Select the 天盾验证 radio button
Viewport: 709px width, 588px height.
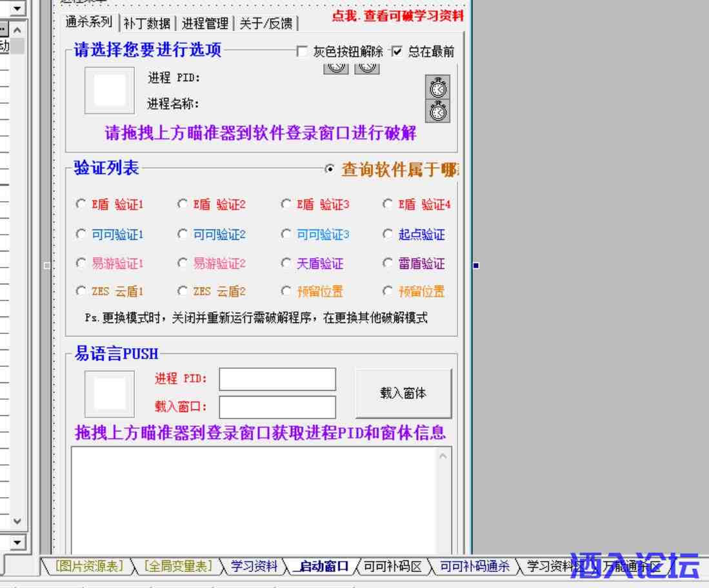(x=286, y=262)
